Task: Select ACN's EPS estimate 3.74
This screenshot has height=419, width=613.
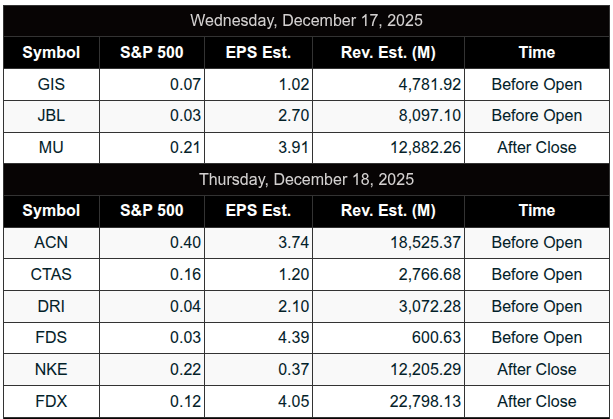Action: 288,243
